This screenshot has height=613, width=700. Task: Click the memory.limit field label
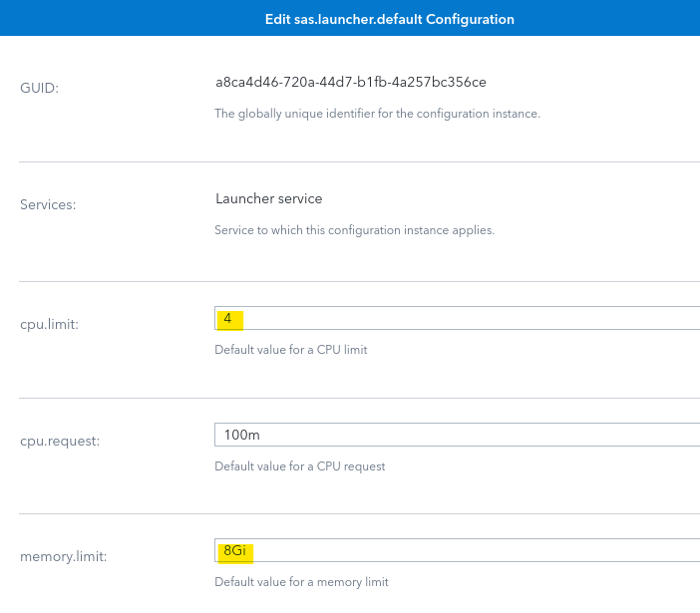pos(64,557)
